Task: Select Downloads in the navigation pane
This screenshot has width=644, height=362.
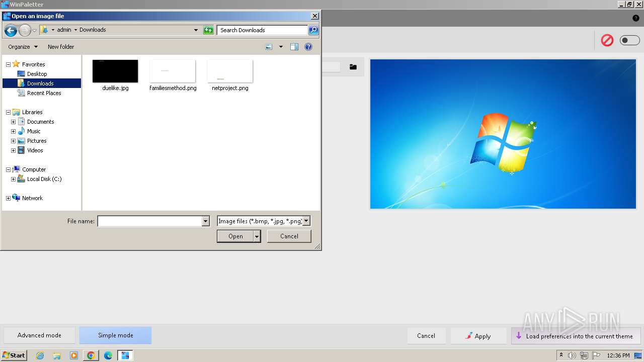Action: coord(40,83)
